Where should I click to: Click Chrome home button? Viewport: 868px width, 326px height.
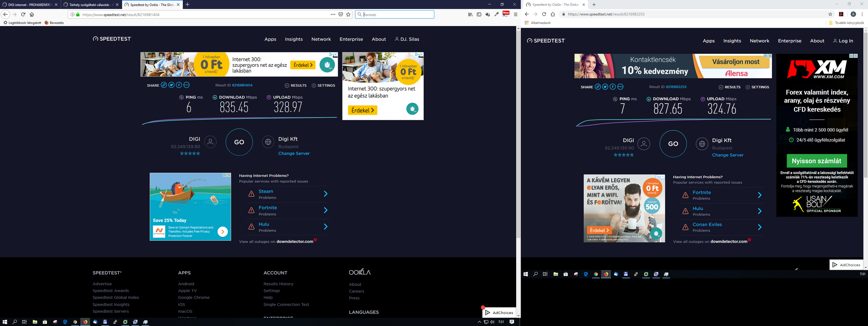pos(553,14)
